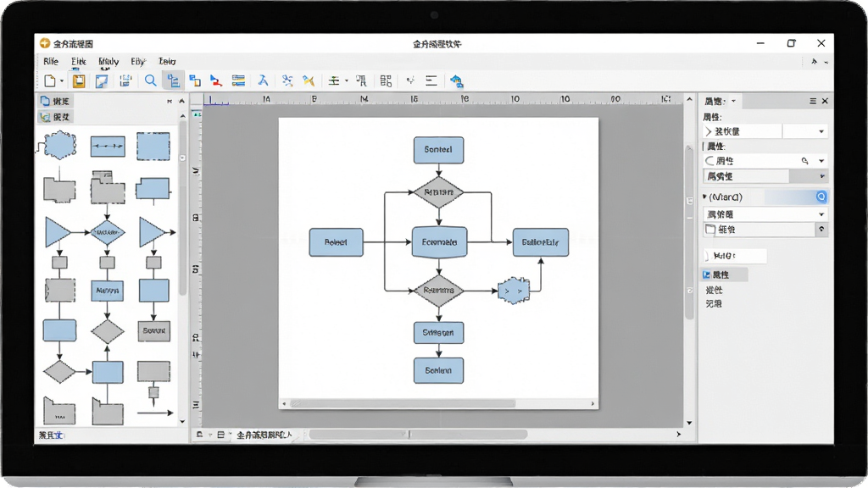
Task: Open the first menu in the menu bar
Action: click(x=51, y=61)
